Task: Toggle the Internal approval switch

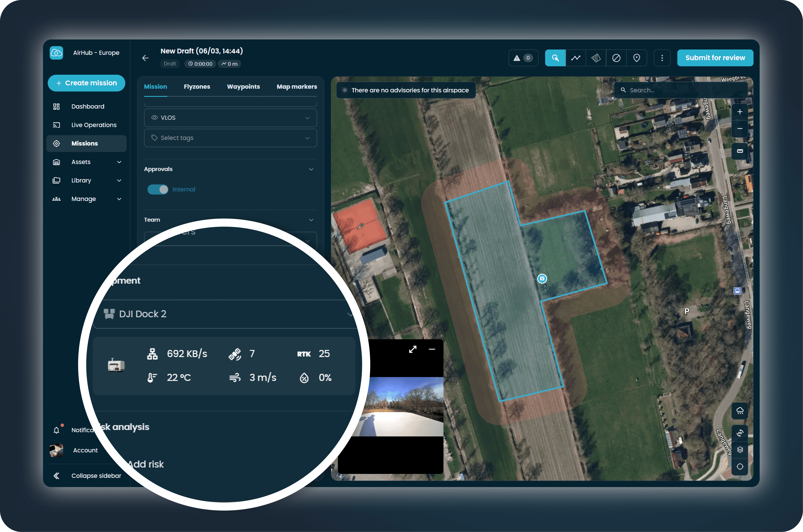Action: pyautogui.click(x=158, y=189)
